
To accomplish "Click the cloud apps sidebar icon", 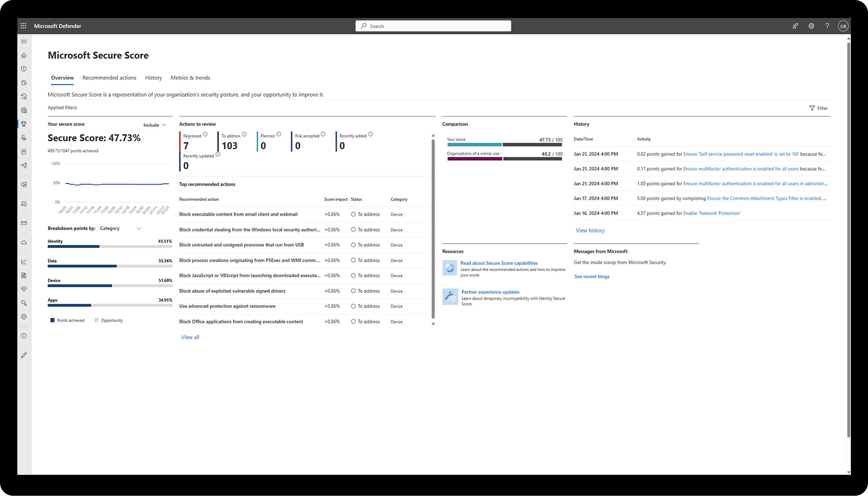I will tap(24, 242).
